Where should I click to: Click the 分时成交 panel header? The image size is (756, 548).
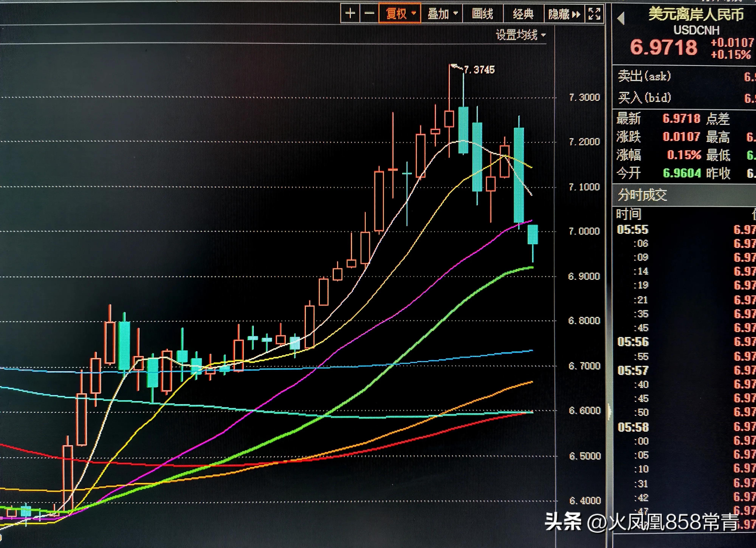(642, 195)
